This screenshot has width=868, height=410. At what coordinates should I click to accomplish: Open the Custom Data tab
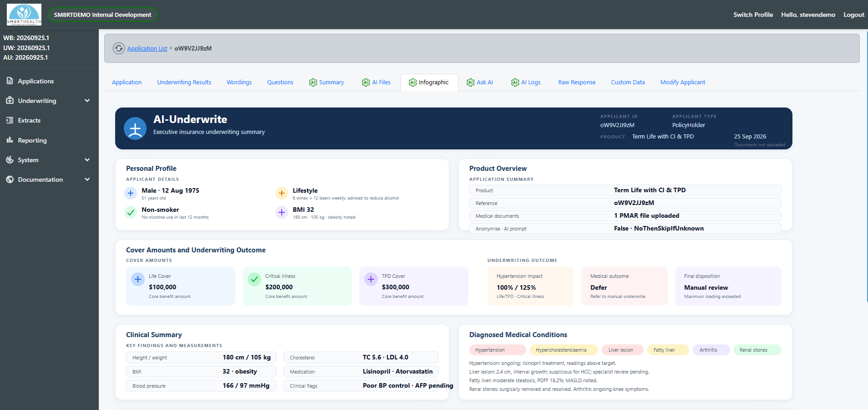pyautogui.click(x=628, y=82)
